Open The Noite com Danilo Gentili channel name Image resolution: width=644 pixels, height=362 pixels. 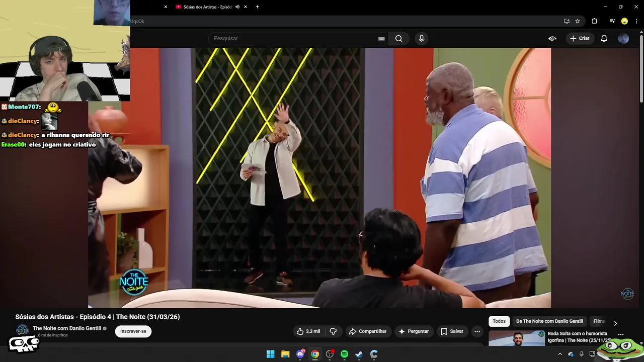pyautogui.click(x=67, y=328)
